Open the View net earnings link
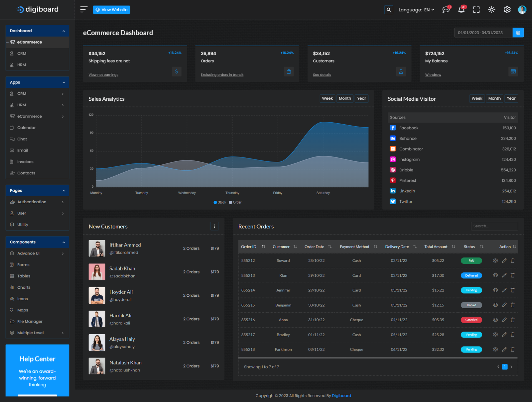The width and height of the screenshot is (532, 402). [x=103, y=75]
